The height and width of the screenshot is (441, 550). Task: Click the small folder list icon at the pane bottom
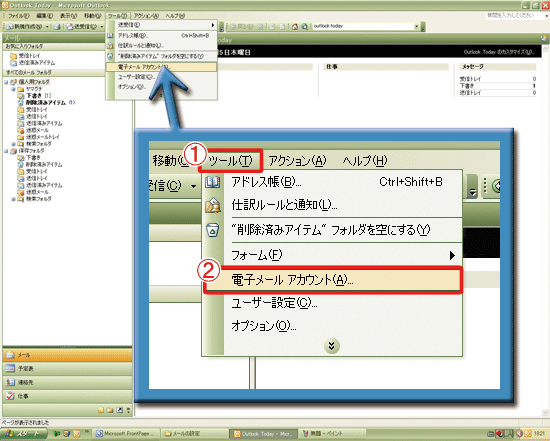(x=110, y=410)
